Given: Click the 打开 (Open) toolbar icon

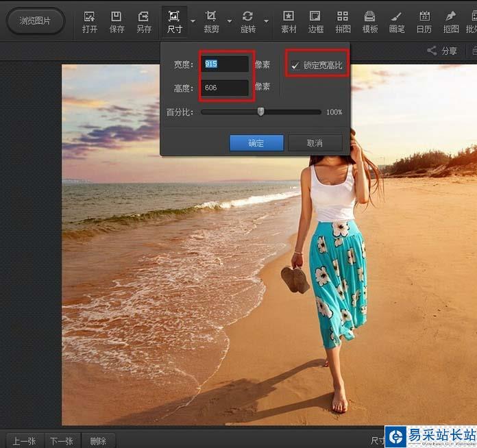Looking at the screenshot, I should 90,21.
